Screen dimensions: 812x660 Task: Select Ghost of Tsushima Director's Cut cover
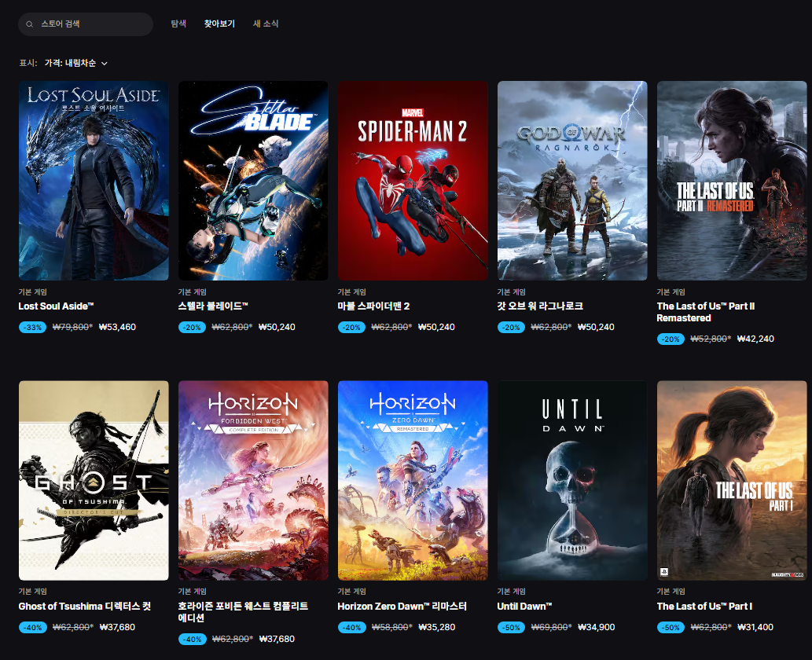tap(94, 481)
